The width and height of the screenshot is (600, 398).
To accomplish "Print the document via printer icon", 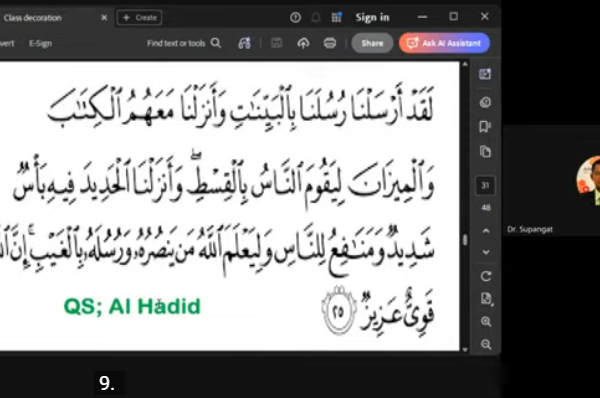I will coord(330,43).
